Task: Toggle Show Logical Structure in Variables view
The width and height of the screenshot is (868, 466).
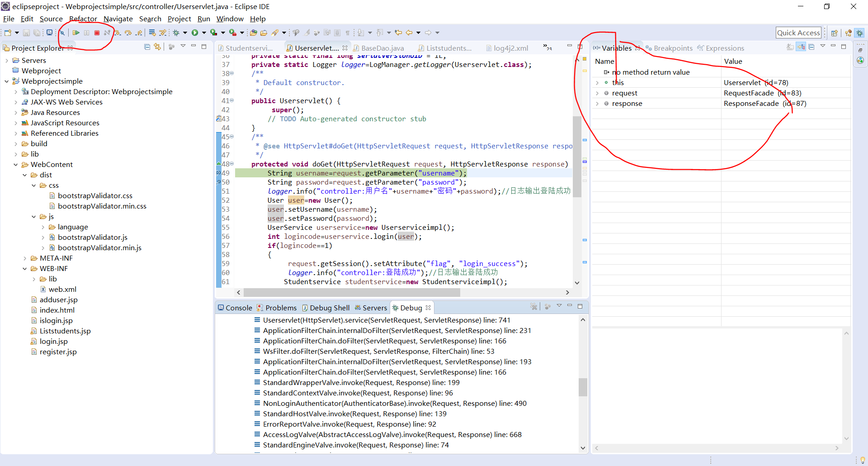Action: click(x=801, y=47)
